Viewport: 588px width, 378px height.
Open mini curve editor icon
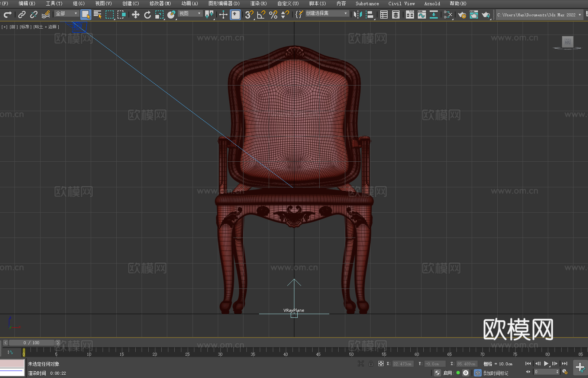[10, 352]
